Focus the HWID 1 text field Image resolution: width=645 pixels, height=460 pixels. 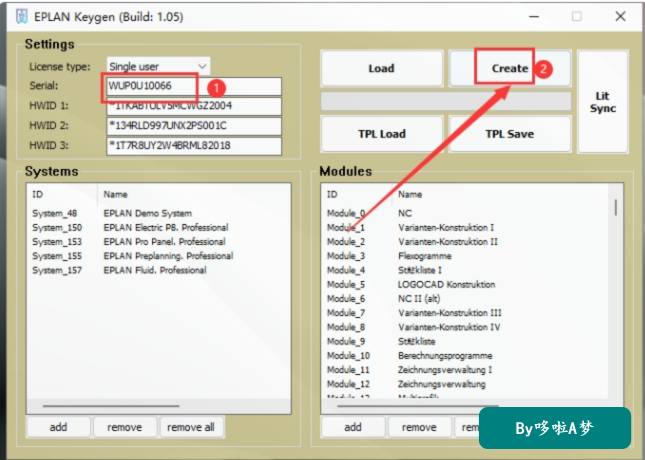pos(194,106)
